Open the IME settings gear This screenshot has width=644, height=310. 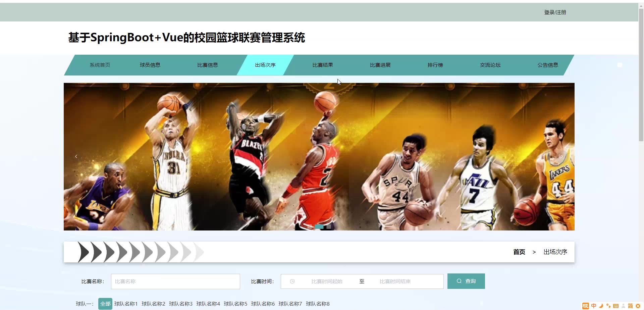click(x=638, y=306)
